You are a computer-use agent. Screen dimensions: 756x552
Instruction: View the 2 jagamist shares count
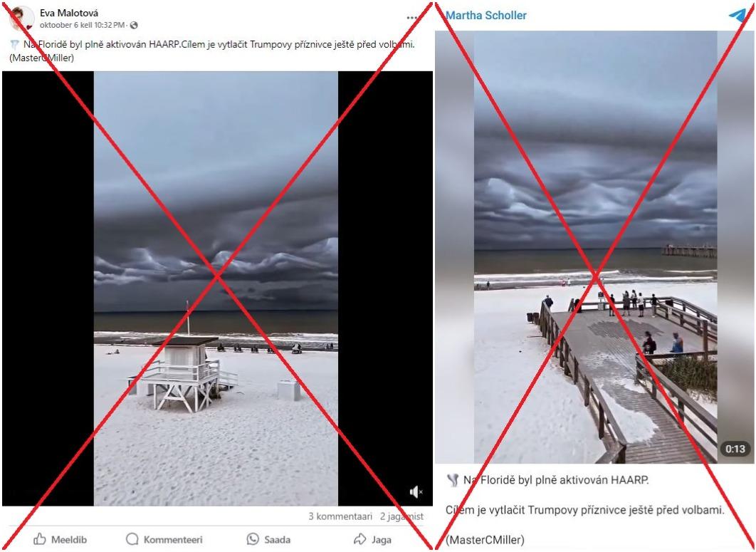401,516
